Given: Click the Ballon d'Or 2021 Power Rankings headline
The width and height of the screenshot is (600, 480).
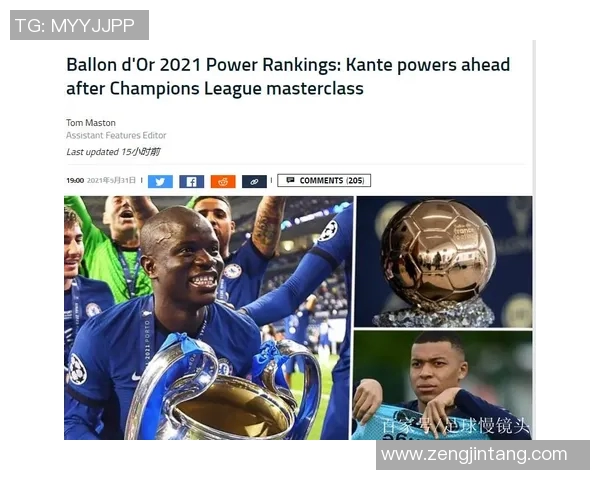Looking at the screenshot, I should pyautogui.click(x=288, y=76).
